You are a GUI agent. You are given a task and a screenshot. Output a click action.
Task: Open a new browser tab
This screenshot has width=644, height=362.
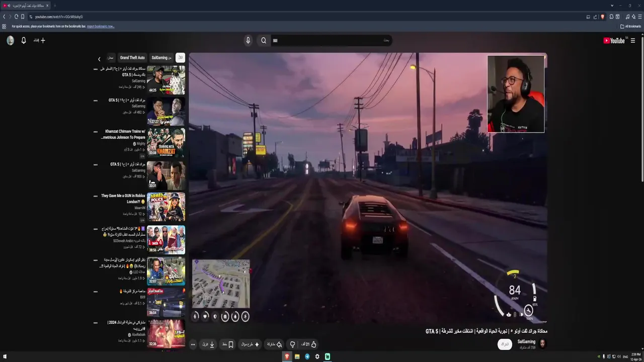(55, 6)
